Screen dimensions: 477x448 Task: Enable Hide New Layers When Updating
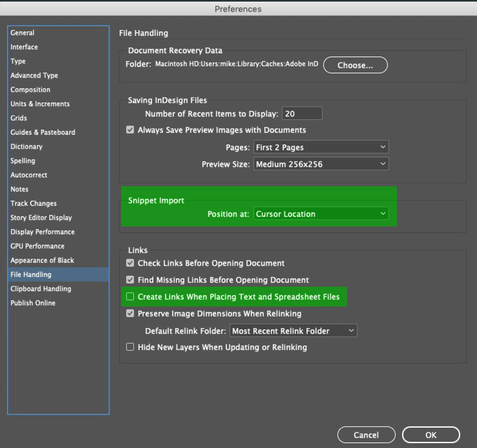[x=130, y=347]
